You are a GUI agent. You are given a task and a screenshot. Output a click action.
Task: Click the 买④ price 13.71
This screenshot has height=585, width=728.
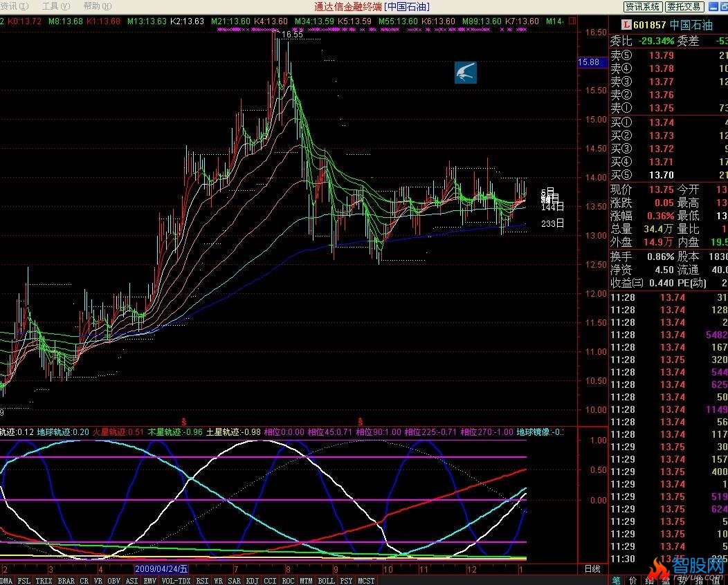click(x=661, y=162)
